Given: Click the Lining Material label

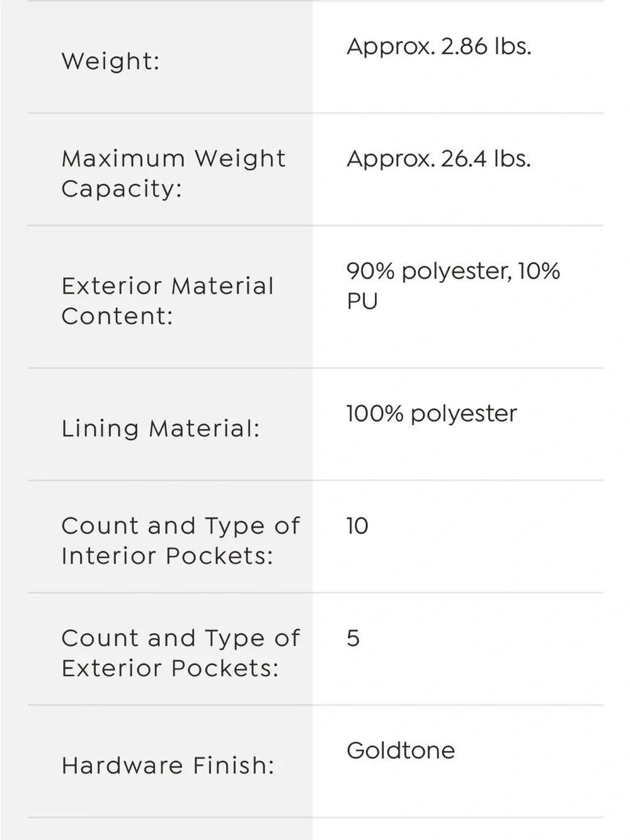Looking at the screenshot, I should click(161, 429).
